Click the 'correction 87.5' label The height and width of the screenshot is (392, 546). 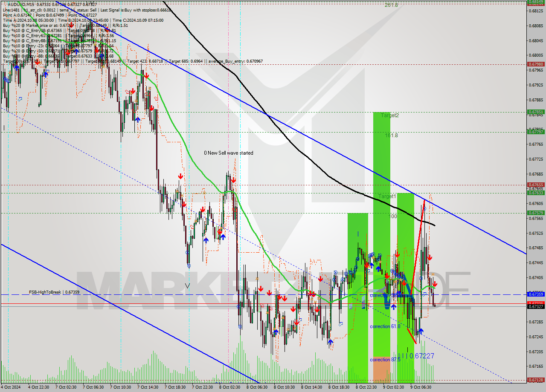point(385,360)
